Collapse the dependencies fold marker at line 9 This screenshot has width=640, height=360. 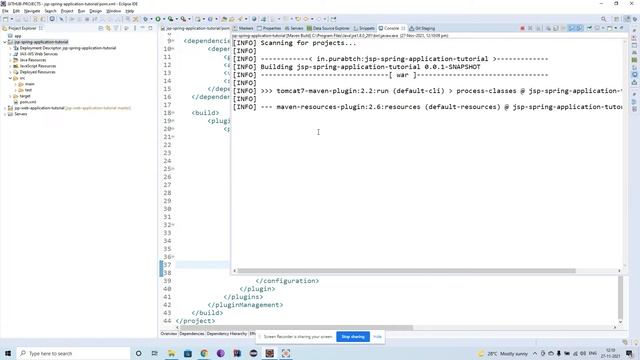(173, 41)
